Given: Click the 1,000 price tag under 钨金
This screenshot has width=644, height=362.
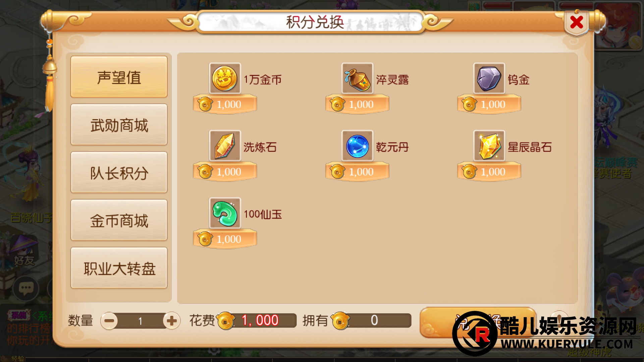Looking at the screenshot, I should coord(489,104).
